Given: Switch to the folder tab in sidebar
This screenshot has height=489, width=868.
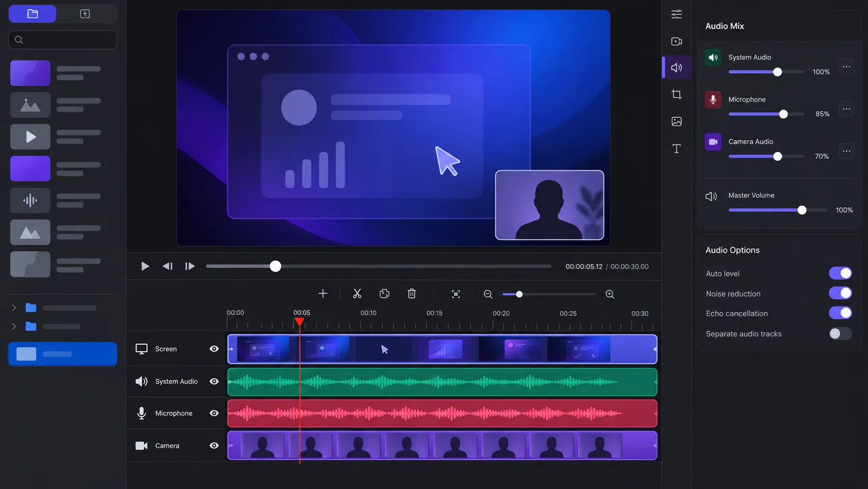Looking at the screenshot, I should [33, 14].
